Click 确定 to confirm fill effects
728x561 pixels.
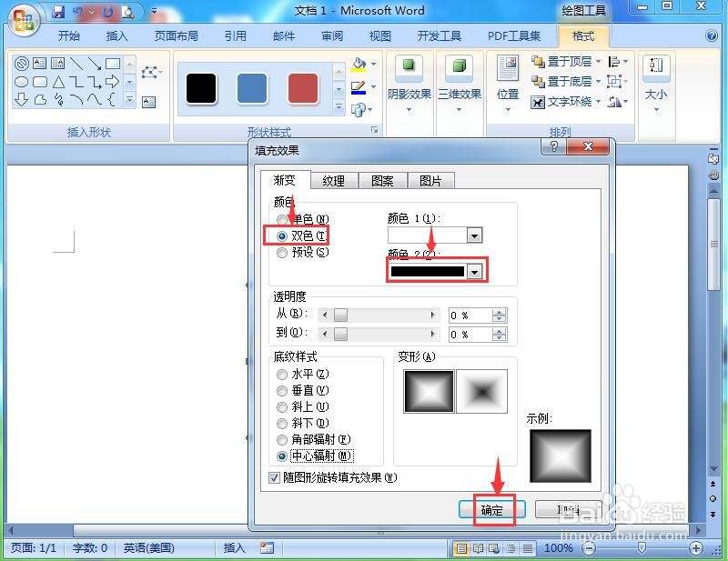pos(491,510)
